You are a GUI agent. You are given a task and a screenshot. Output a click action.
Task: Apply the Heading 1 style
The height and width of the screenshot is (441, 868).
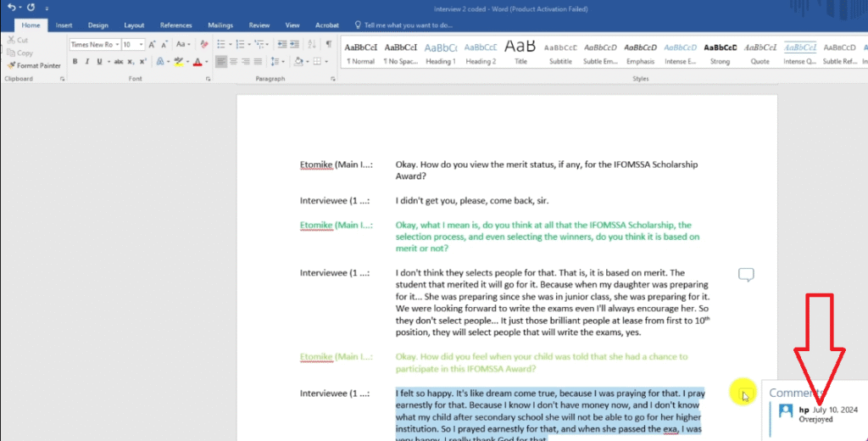[440, 53]
